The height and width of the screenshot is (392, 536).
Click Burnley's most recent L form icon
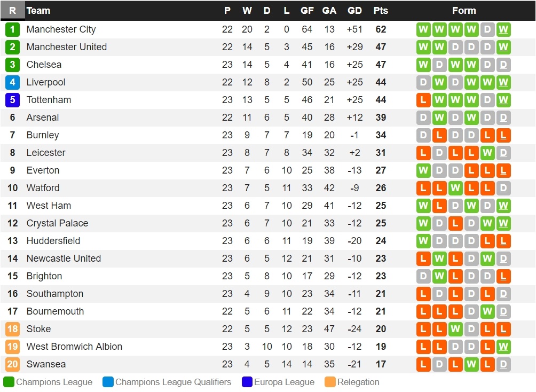(x=503, y=135)
